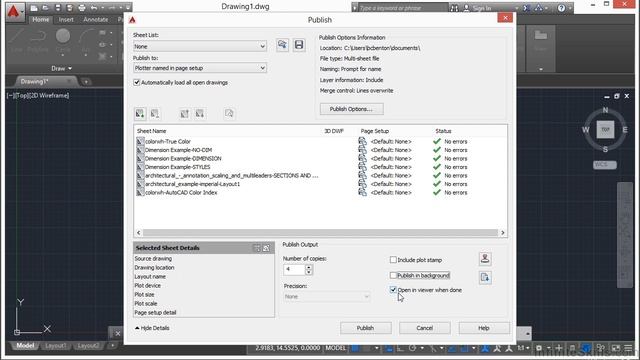Click the Move Sheet Down icon

[x=200, y=113]
